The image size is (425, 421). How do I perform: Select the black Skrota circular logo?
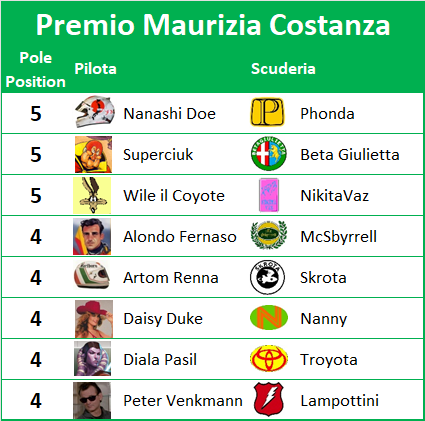click(x=267, y=277)
